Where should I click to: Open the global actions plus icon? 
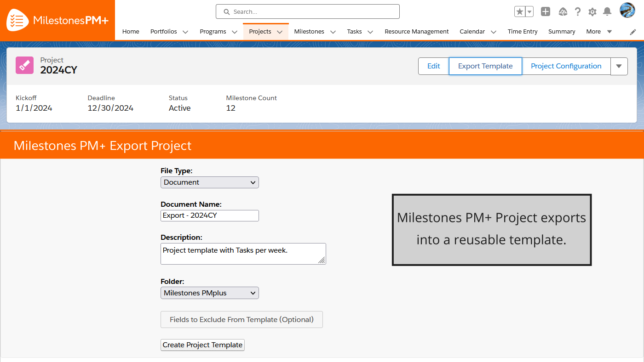pos(546,12)
